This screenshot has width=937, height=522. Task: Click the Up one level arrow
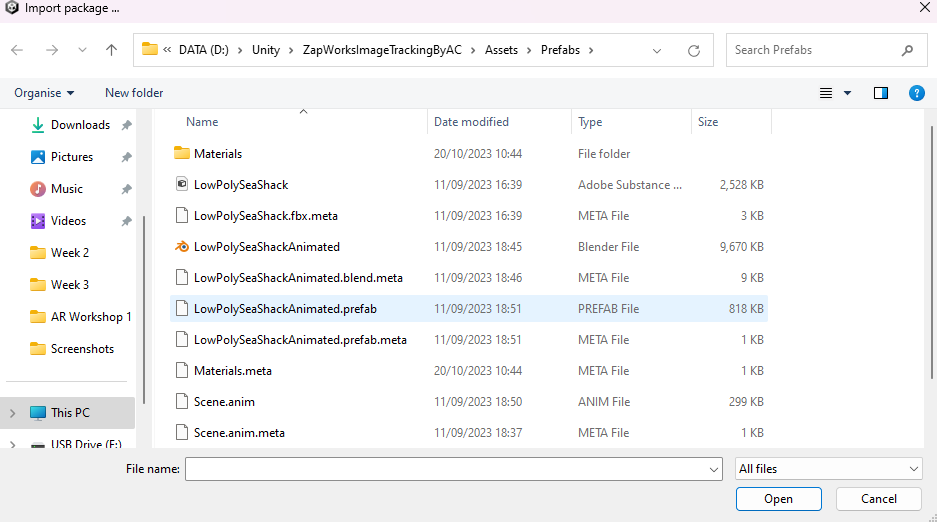[111, 50]
